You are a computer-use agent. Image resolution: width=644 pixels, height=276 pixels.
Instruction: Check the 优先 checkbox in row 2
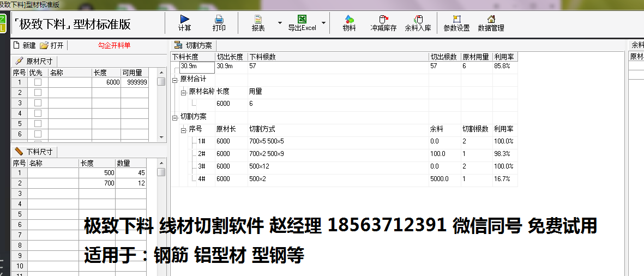click(x=38, y=93)
